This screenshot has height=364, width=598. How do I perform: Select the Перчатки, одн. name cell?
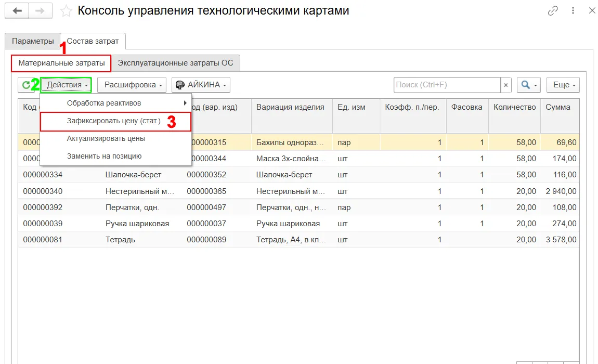(141, 207)
